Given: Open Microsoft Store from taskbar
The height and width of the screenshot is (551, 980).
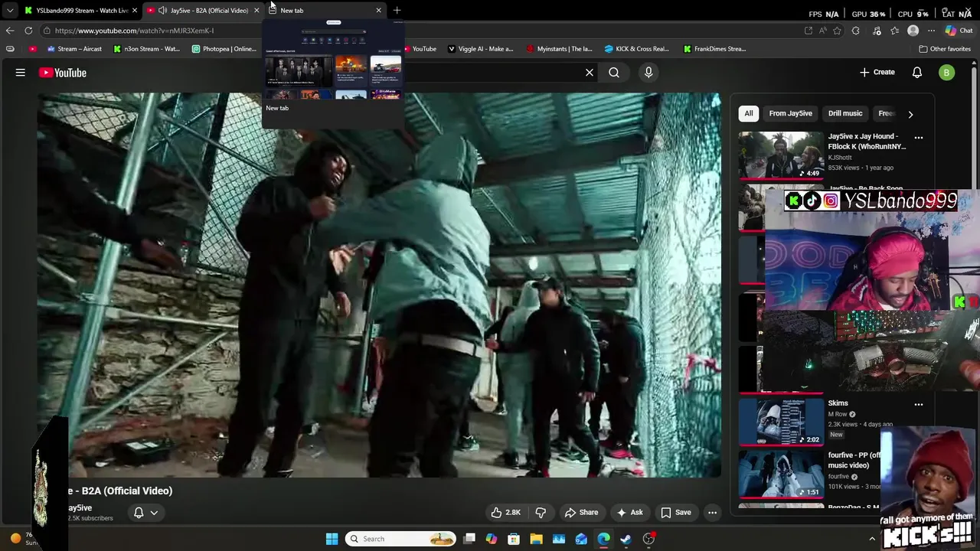Looking at the screenshot, I should [x=514, y=539].
